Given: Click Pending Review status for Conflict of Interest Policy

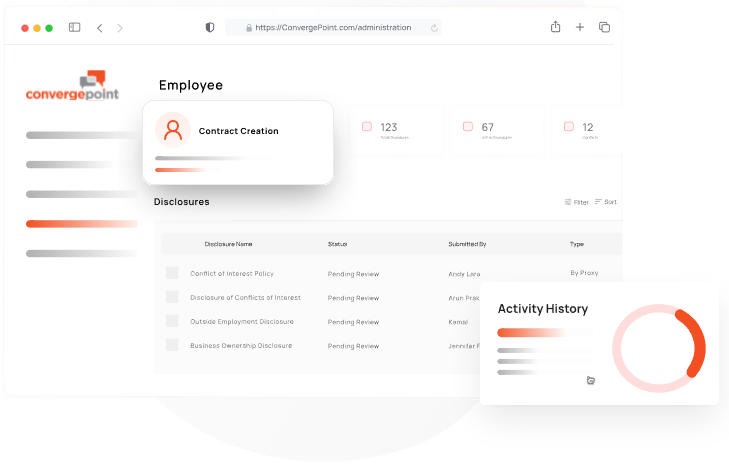Looking at the screenshot, I should pos(353,274).
